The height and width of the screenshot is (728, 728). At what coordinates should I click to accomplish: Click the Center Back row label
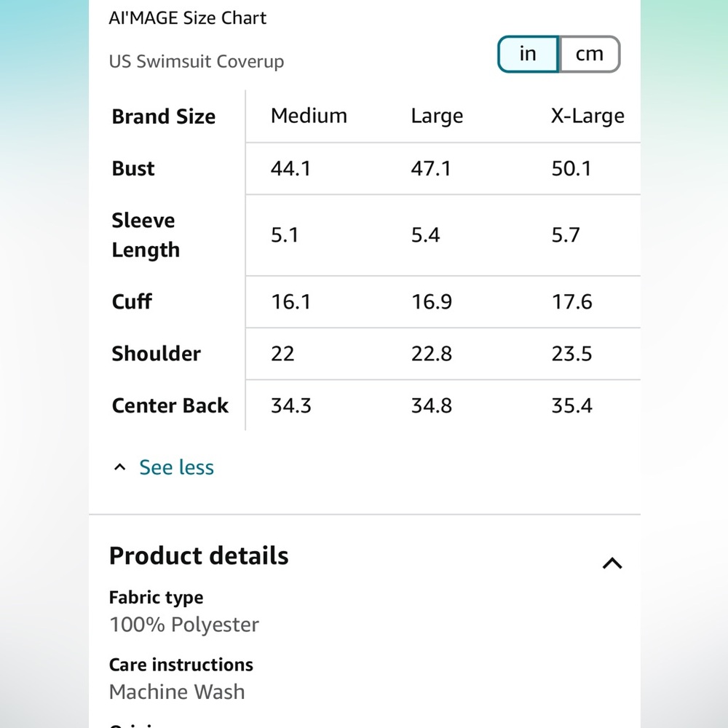pyautogui.click(x=170, y=405)
